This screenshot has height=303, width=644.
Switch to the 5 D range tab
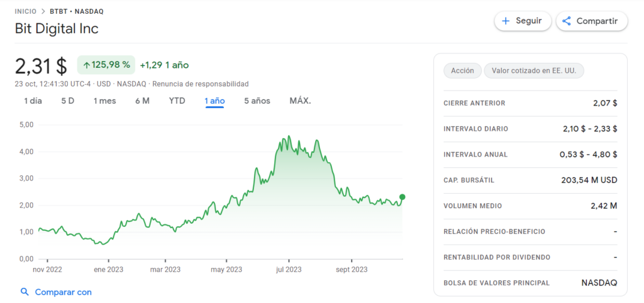click(x=67, y=101)
